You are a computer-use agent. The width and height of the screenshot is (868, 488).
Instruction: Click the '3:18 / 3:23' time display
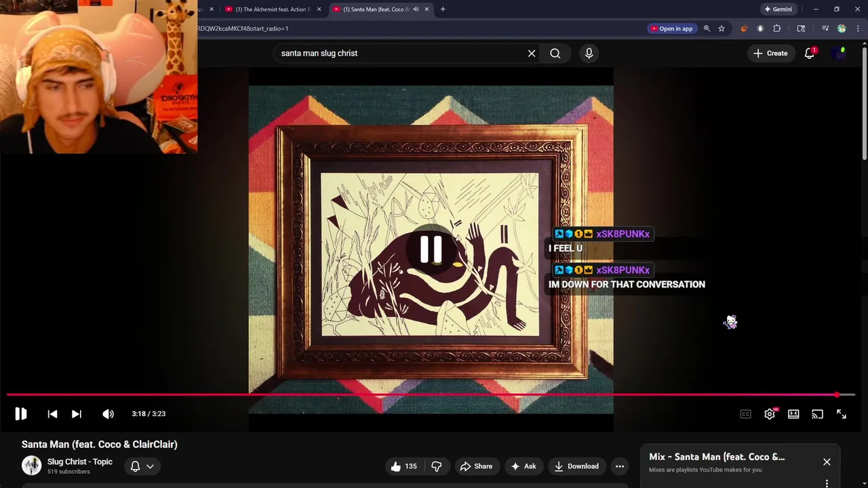(x=149, y=413)
